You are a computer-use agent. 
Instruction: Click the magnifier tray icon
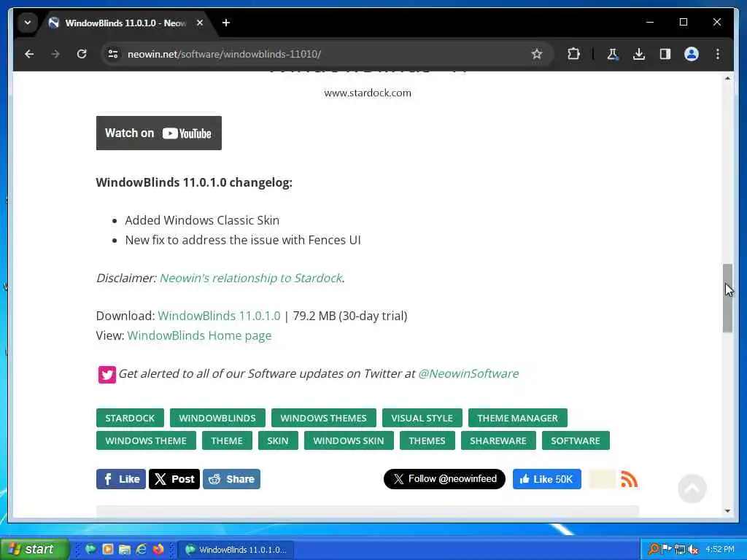tap(654, 550)
